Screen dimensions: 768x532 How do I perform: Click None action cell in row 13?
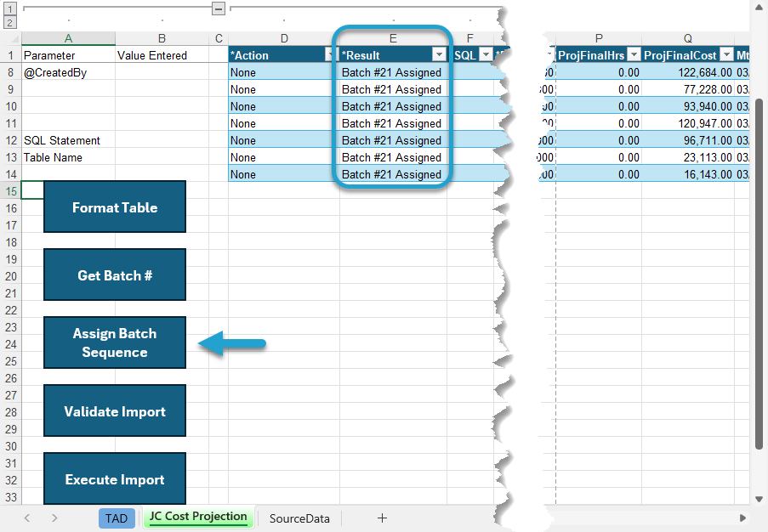click(283, 157)
